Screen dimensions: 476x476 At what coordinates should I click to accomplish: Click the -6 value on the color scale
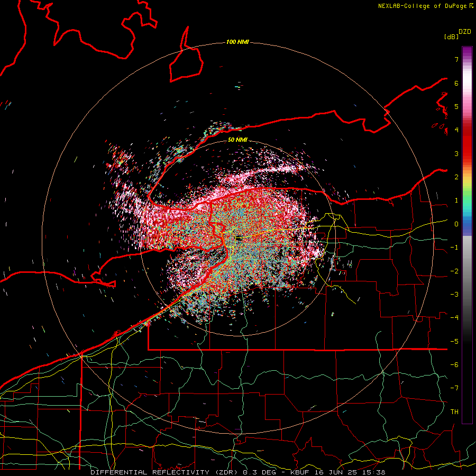point(454,365)
